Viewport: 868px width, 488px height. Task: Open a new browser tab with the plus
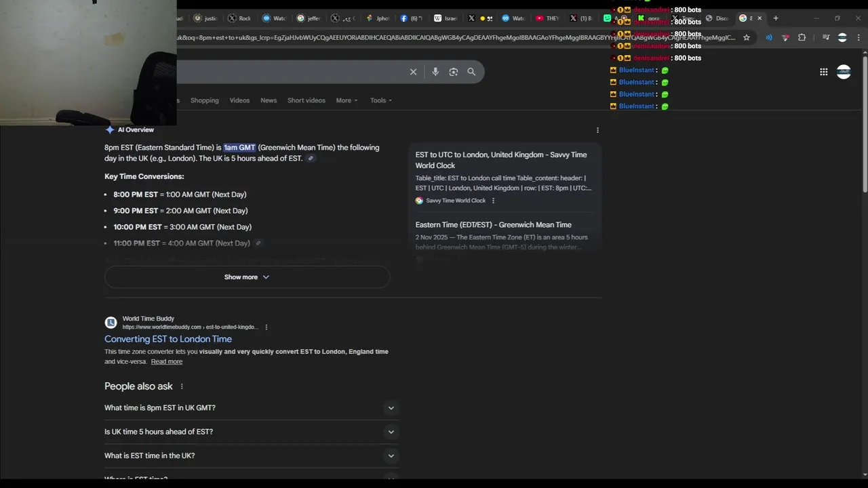pyautogui.click(x=776, y=18)
